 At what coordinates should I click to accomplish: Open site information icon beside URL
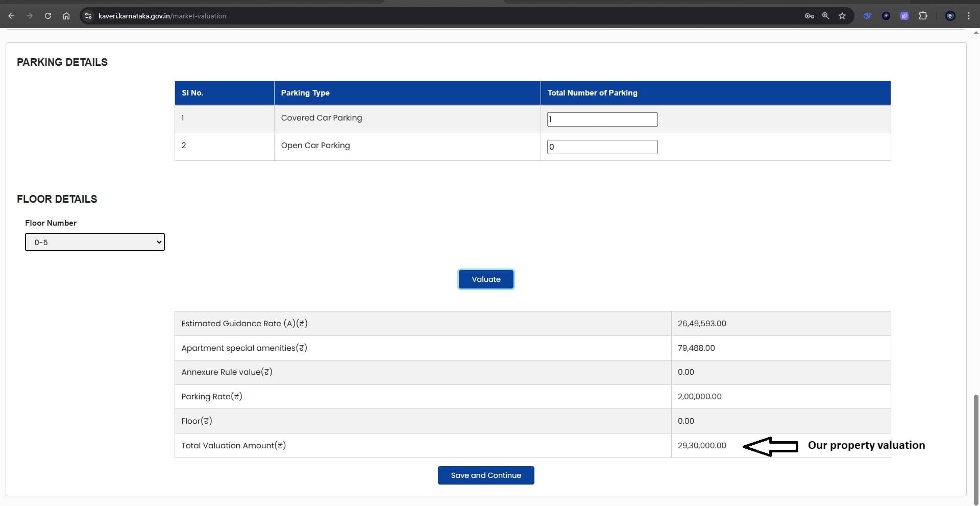88,16
